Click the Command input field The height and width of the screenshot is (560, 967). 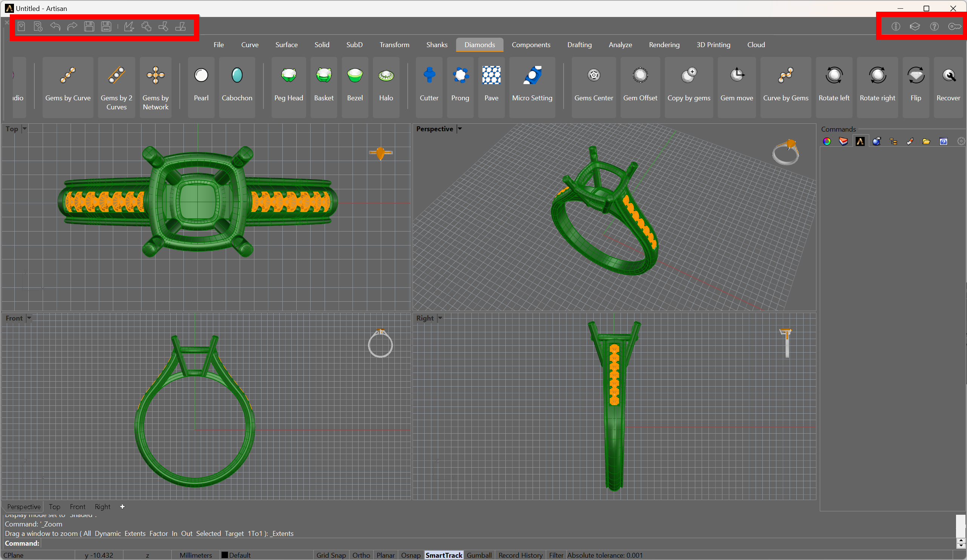coord(498,543)
